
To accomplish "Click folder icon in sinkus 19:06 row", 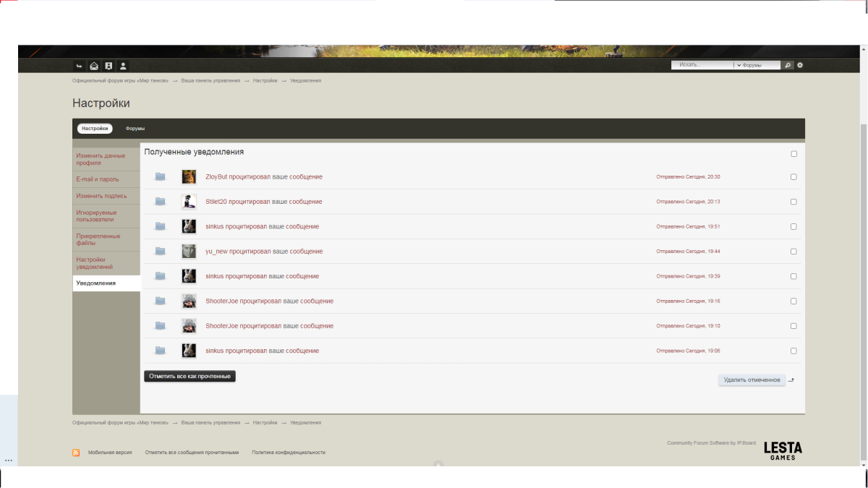I will tap(160, 351).
